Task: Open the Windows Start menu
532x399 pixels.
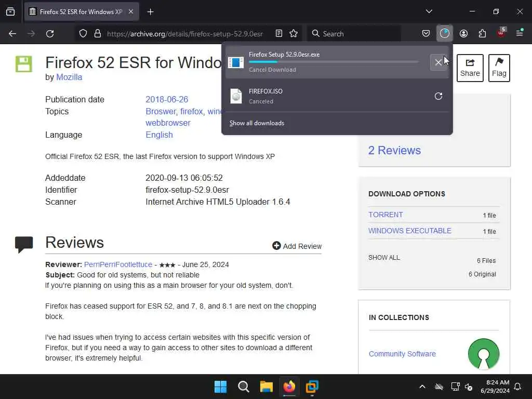Action: [220, 387]
